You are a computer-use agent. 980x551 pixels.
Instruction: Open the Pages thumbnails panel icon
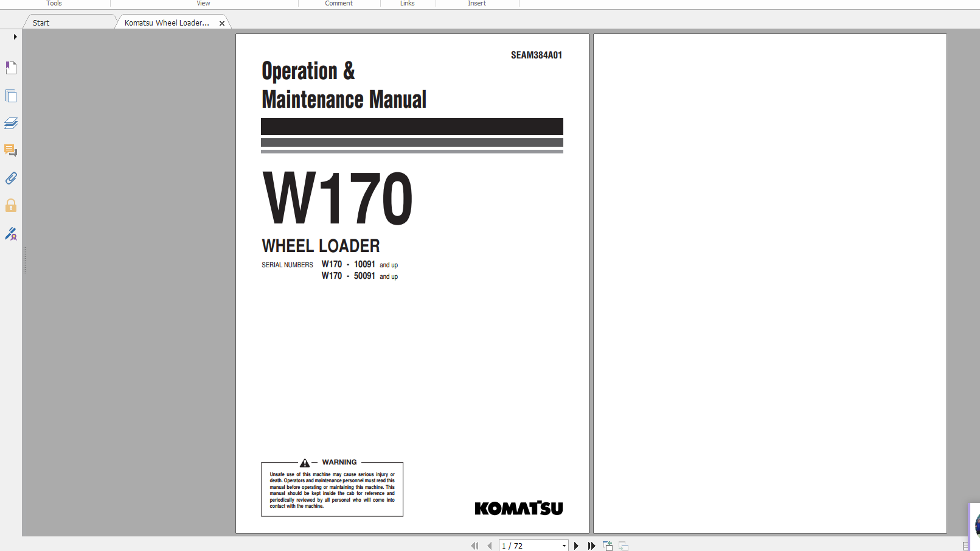click(11, 96)
